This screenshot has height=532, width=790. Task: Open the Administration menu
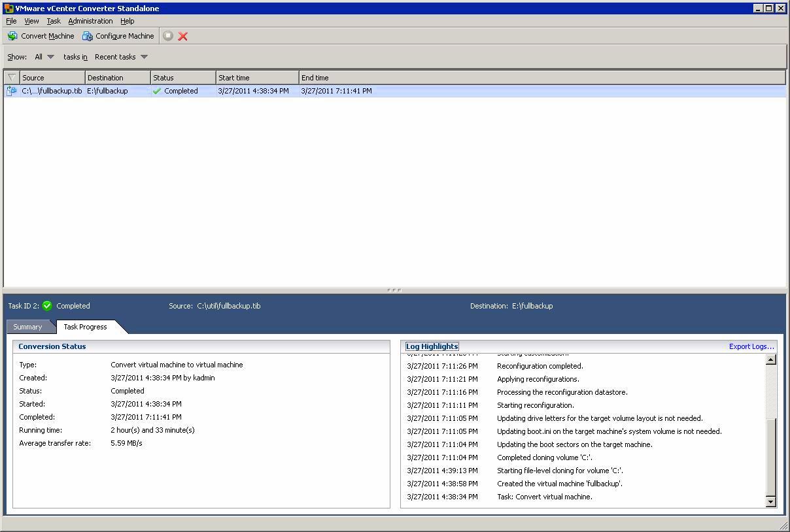click(x=90, y=21)
